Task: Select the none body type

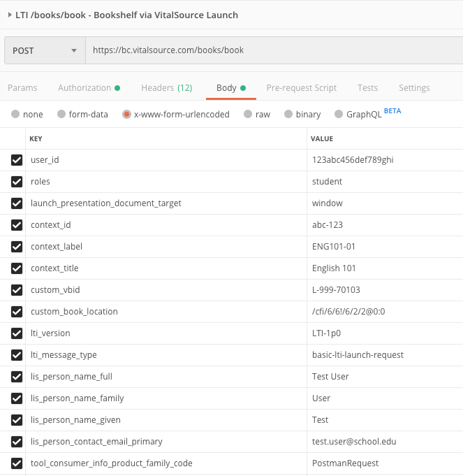Action: click(15, 114)
